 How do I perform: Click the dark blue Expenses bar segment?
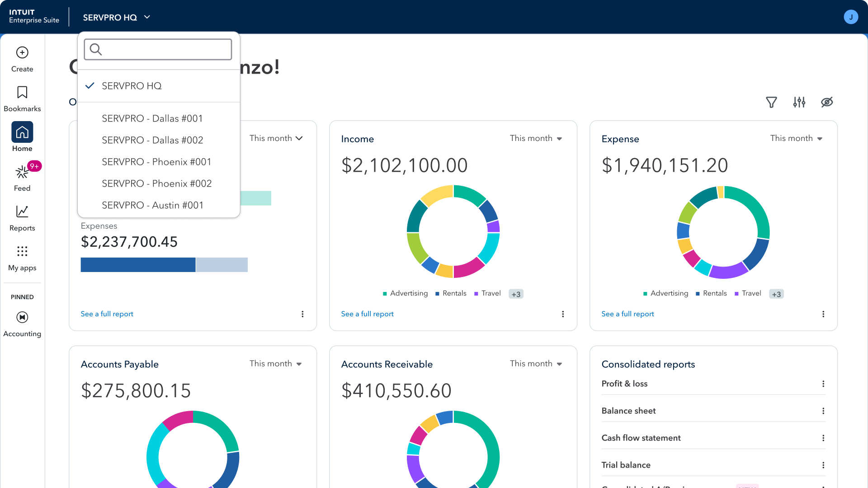tap(138, 265)
